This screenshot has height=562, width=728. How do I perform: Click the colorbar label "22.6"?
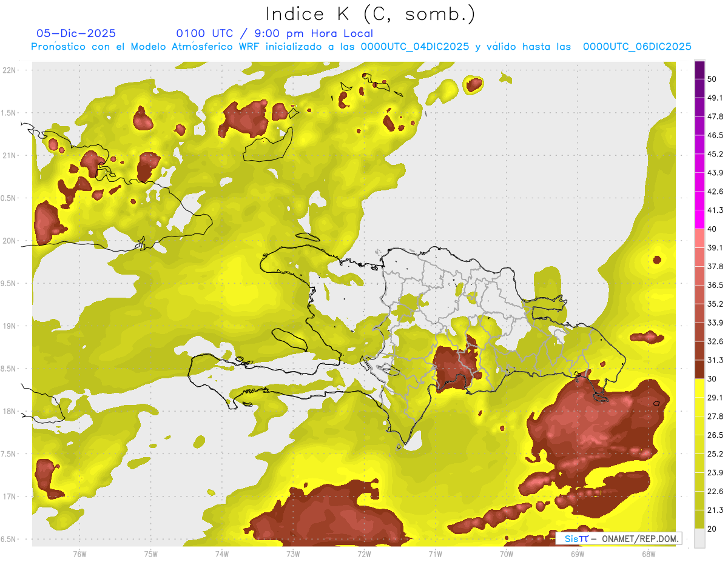(715, 492)
